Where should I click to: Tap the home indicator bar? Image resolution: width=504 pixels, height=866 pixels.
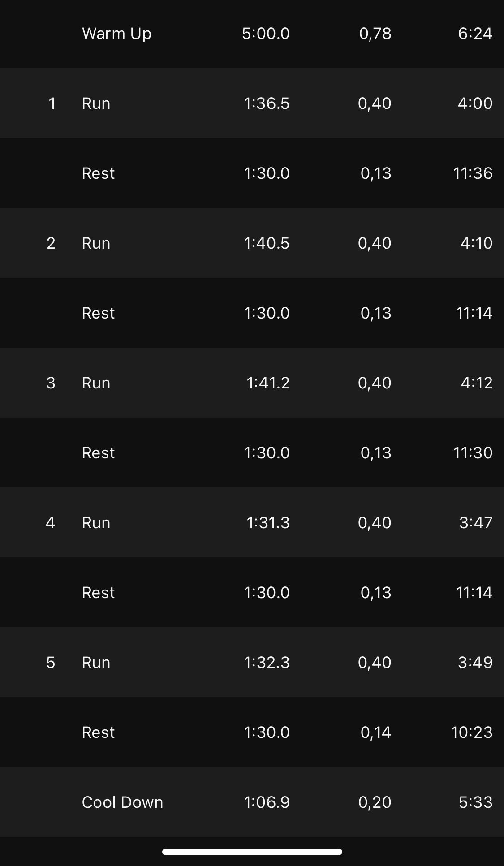click(x=252, y=852)
